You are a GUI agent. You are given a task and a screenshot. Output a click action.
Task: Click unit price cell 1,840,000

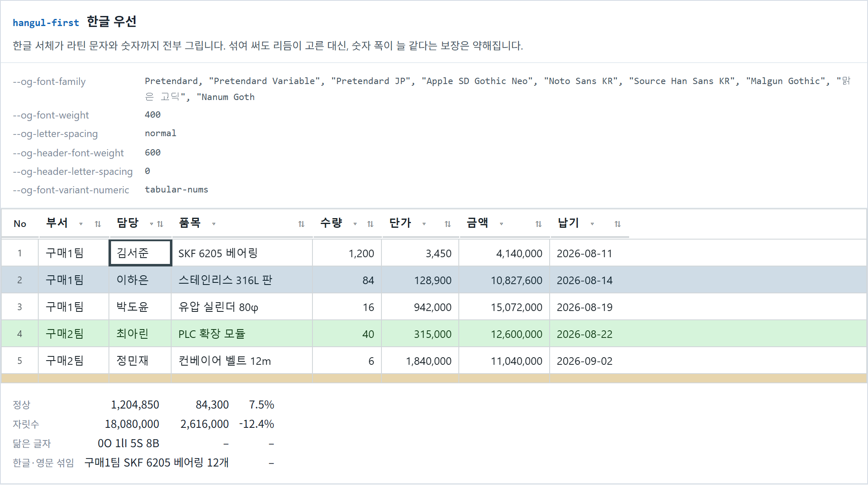click(x=420, y=361)
